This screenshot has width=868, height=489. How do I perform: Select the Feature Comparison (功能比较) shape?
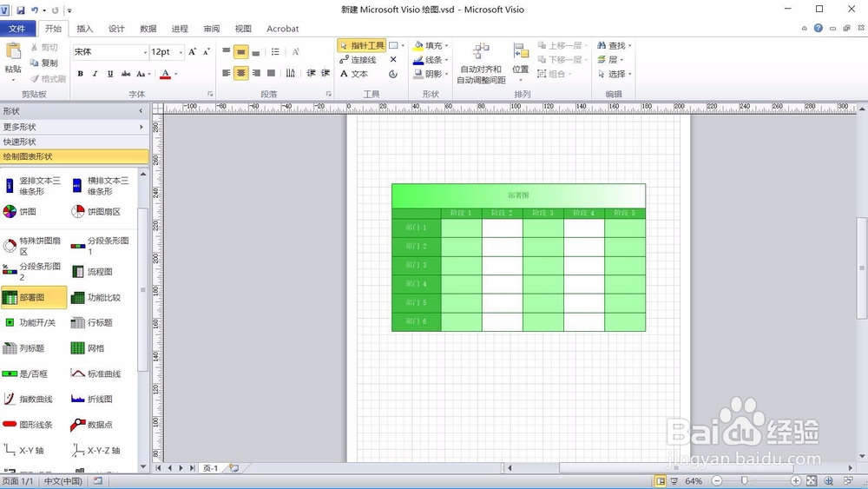tap(96, 297)
